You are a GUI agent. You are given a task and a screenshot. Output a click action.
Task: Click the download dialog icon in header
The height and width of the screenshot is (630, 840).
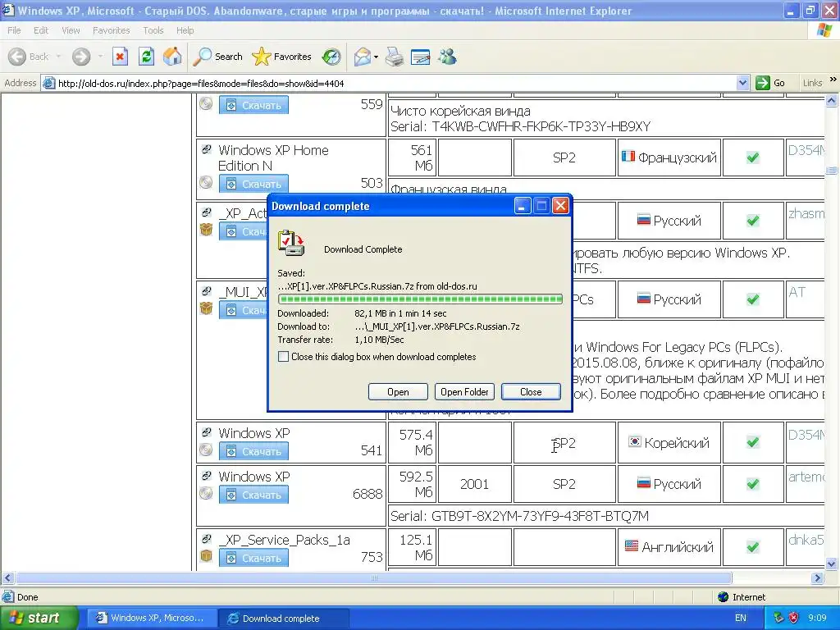tap(291, 243)
